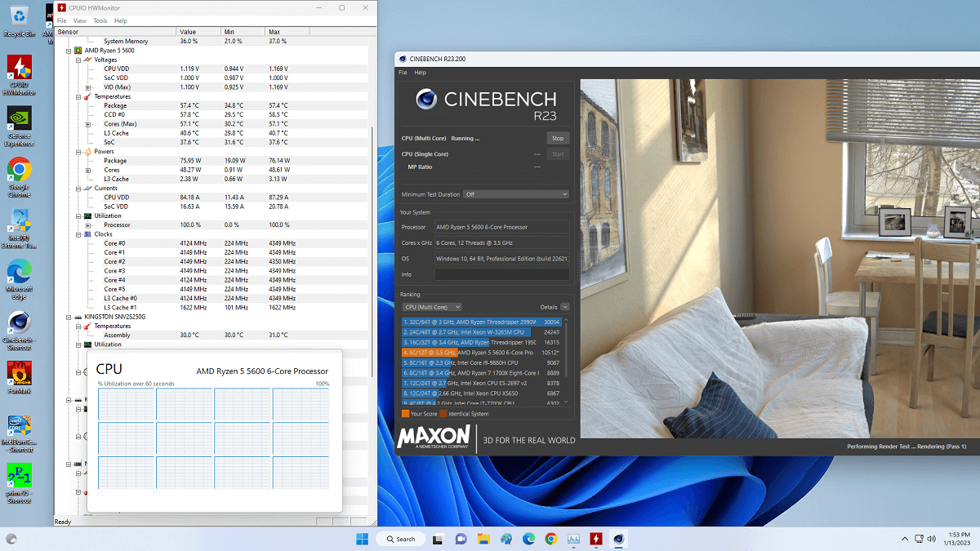Viewport: 980px width, 551px height.
Task: Expand the Cores (Max) temperature row
Action: [88, 124]
